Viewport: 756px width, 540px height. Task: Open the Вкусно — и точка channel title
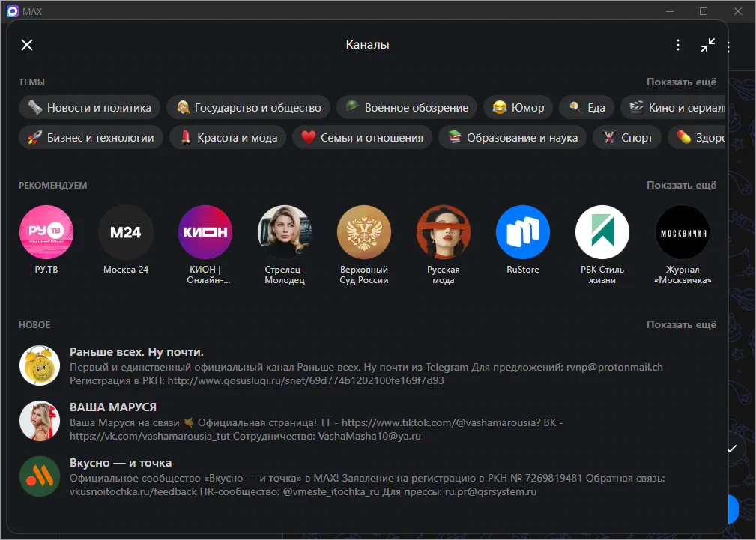click(121, 463)
